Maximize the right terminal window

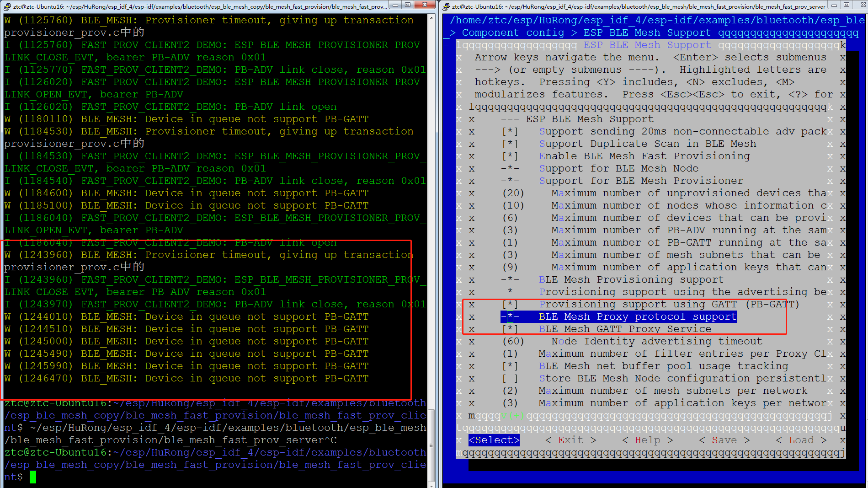[x=846, y=5]
